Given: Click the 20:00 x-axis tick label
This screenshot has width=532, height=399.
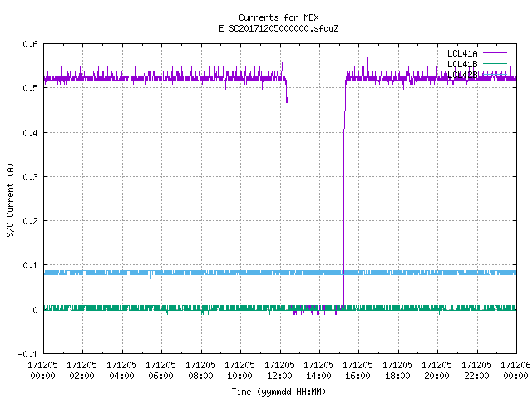Looking at the screenshot, I should (x=436, y=376).
